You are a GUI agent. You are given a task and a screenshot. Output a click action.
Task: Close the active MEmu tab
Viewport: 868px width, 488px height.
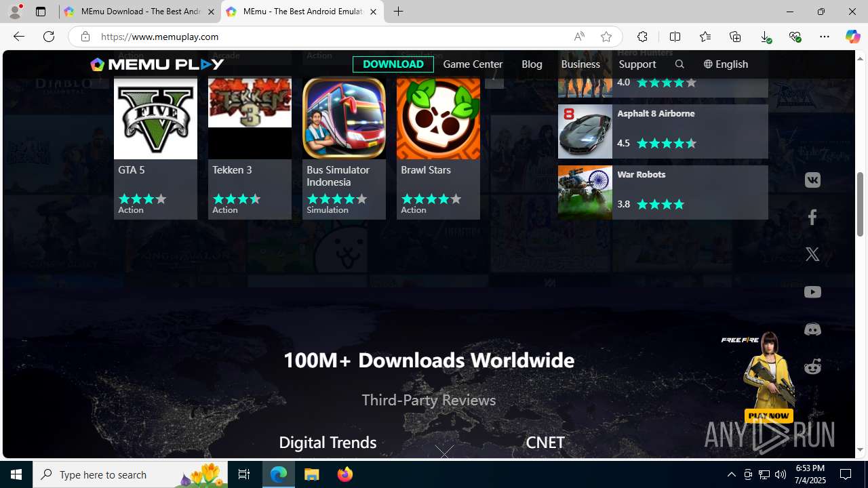373,12
